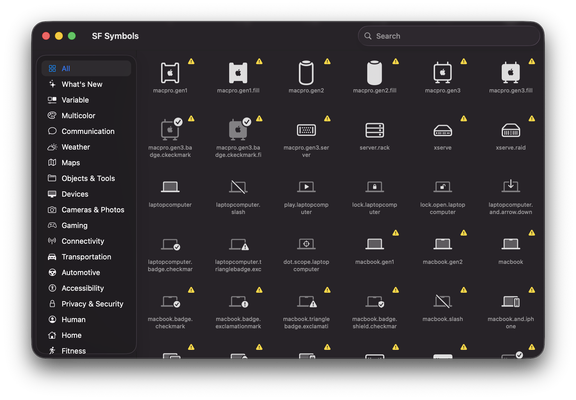
Task: Select the macpro.gen1.fill symbol
Action: pyautogui.click(x=238, y=73)
